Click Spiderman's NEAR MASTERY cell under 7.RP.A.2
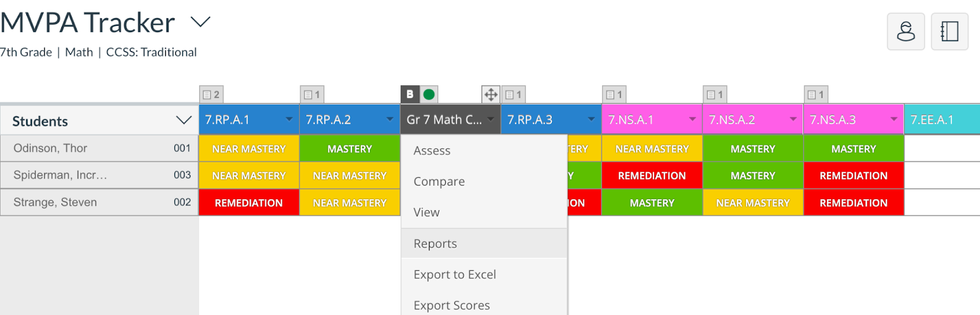 [350, 176]
